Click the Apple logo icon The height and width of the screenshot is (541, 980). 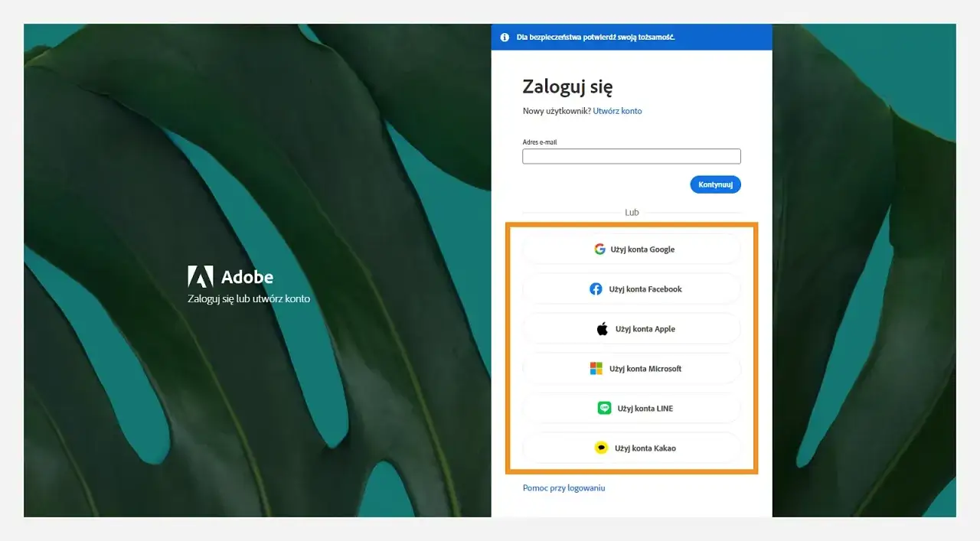coord(603,329)
